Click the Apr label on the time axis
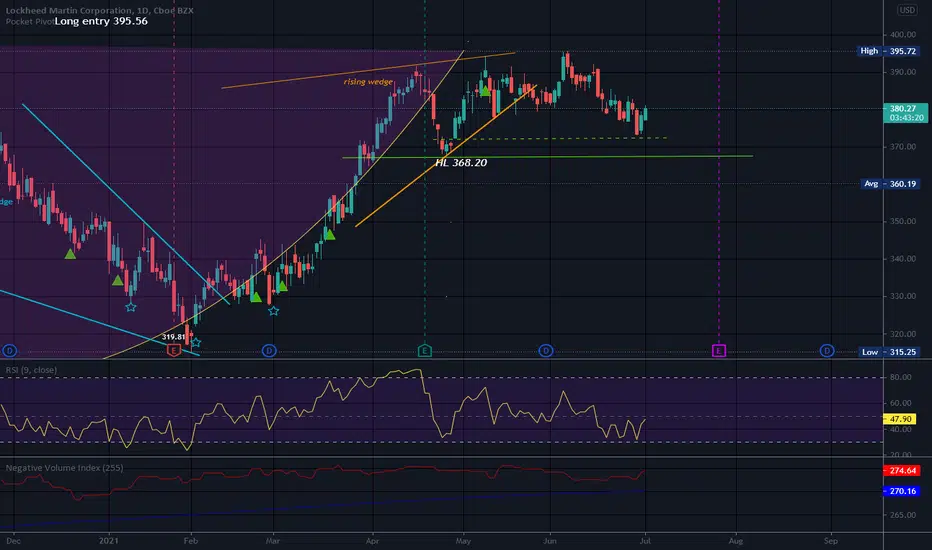The image size is (932, 550). [373, 540]
